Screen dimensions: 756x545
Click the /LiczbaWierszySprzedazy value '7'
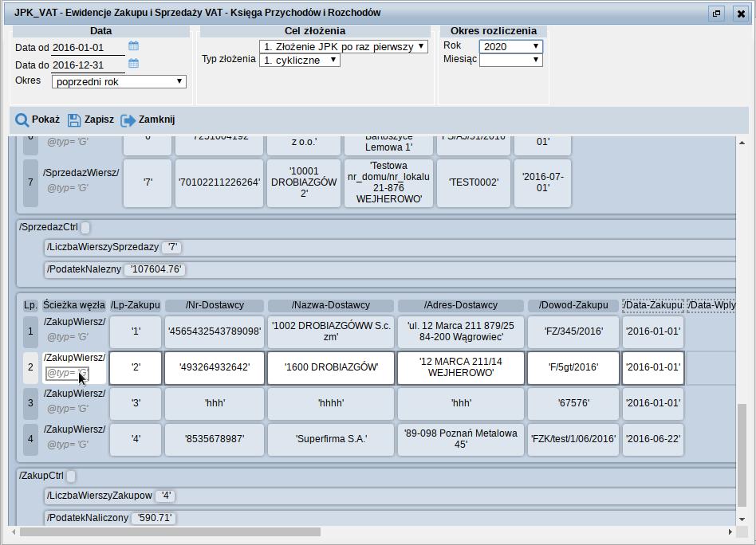click(172, 247)
